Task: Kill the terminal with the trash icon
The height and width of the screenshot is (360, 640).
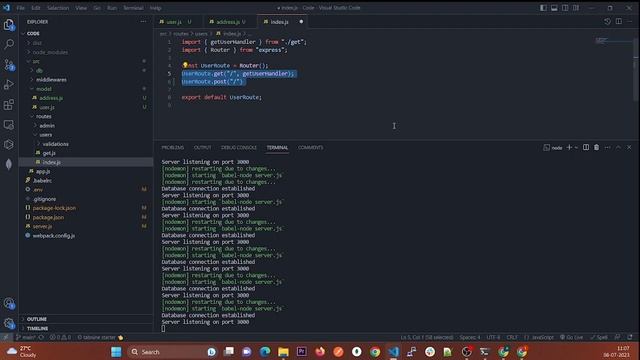Action: click(596, 147)
